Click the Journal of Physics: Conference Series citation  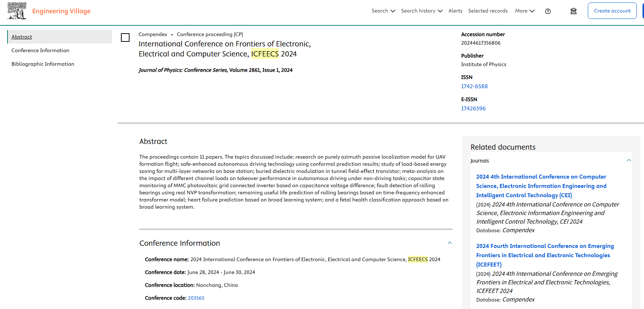click(216, 70)
